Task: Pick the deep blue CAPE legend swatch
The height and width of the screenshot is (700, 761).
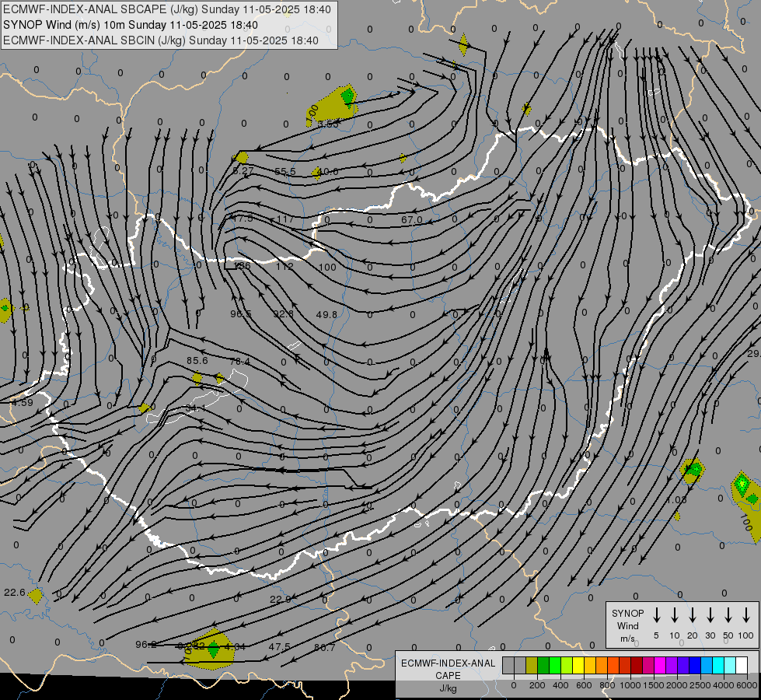Action: click(694, 665)
